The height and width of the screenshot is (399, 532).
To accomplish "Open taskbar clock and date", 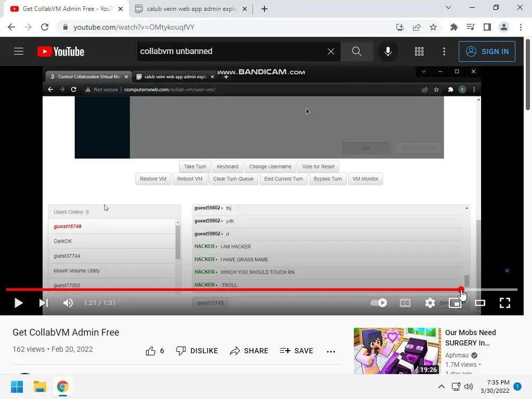I will click(x=495, y=387).
